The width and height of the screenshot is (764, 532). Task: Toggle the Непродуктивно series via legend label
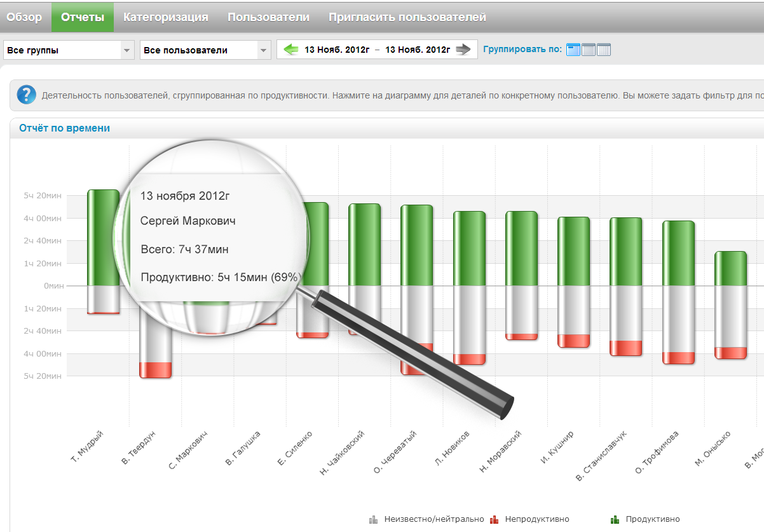537,519
